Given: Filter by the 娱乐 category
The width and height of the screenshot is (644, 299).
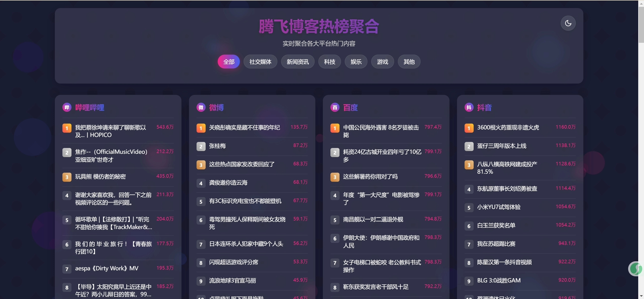Looking at the screenshot, I should [x=356, y=62].
